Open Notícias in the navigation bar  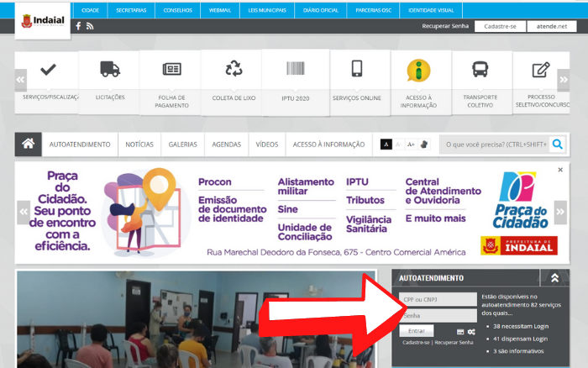139,145
